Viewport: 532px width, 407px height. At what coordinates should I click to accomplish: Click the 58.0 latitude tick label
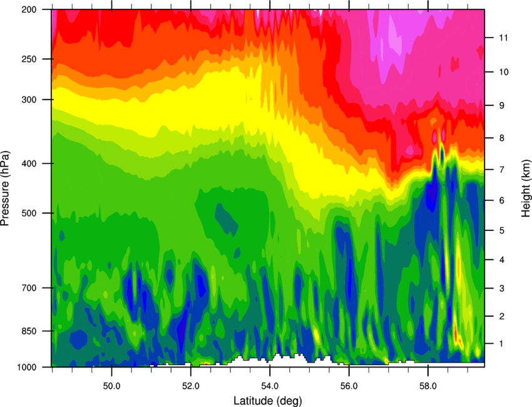(x=428, y=386)
